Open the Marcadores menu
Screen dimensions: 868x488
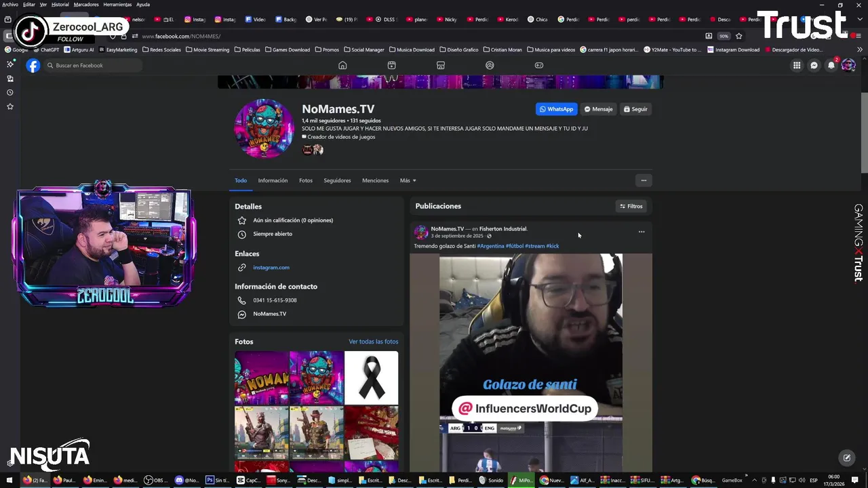point(86,4)
